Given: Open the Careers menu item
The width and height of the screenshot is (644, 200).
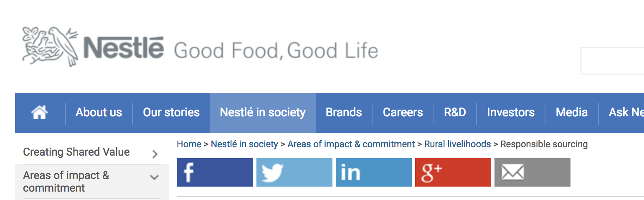Looking at the screenshot, I should coord(403,113).
